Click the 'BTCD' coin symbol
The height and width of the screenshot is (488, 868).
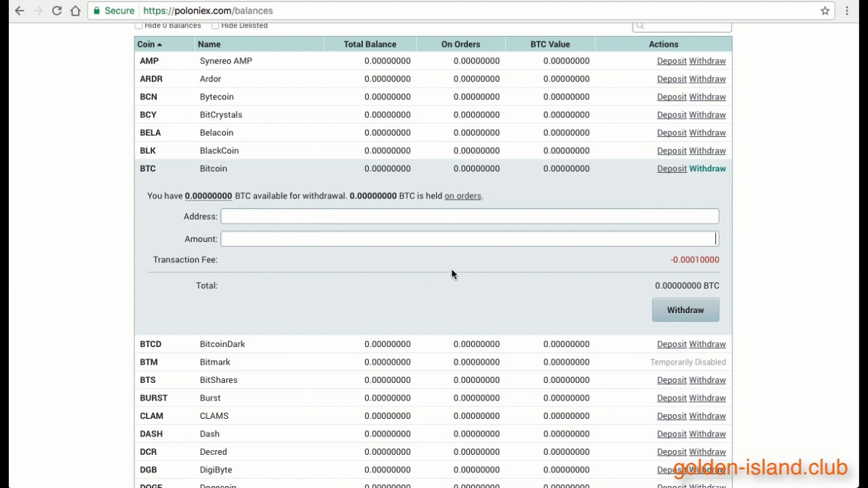151,344
